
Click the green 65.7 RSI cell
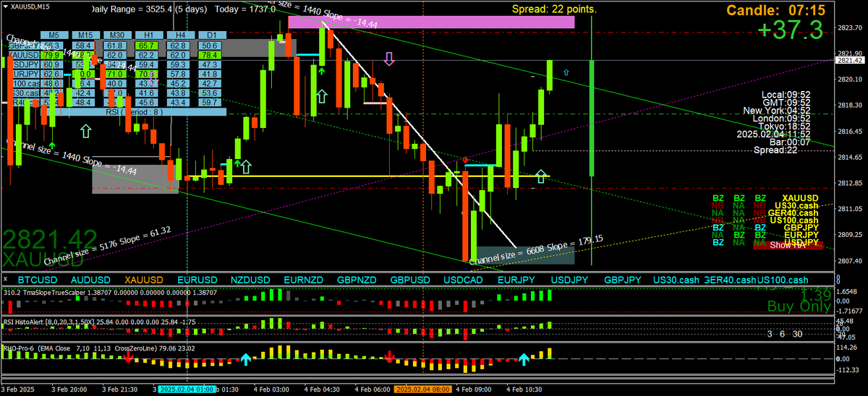click(146, 45)
